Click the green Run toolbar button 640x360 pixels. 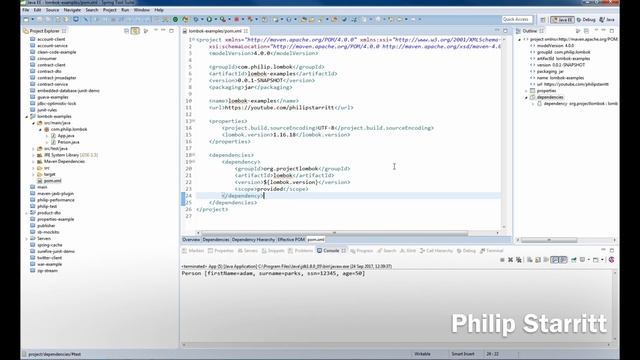click(x=209, y=19)
